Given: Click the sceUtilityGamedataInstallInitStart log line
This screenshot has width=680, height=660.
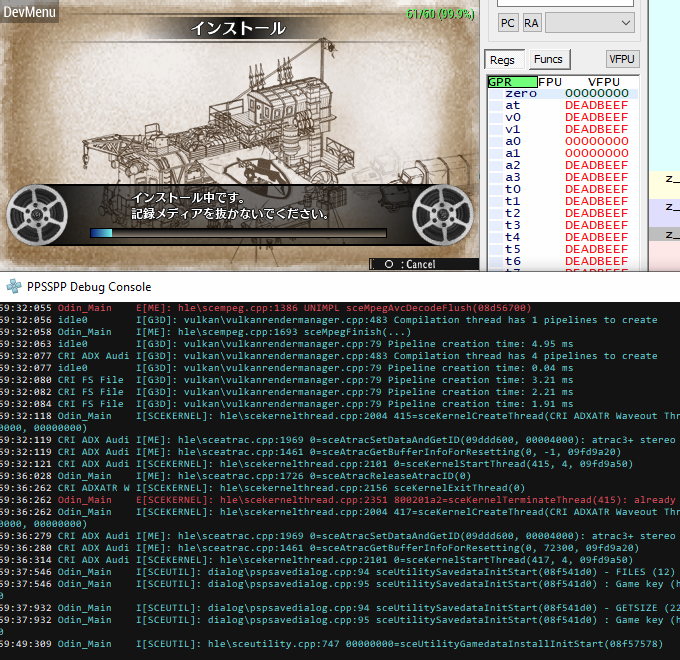Looking at the screenshot, I should 331,644.
